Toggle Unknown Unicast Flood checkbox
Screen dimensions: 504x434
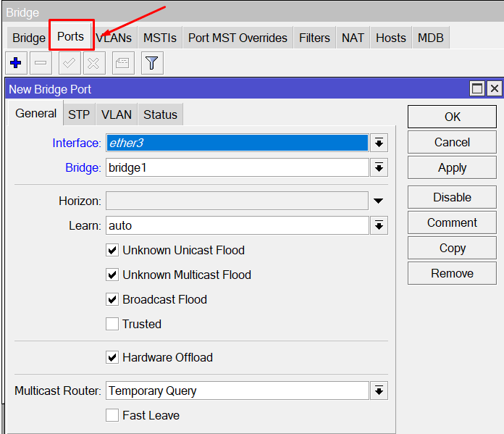tap(112, 250)
